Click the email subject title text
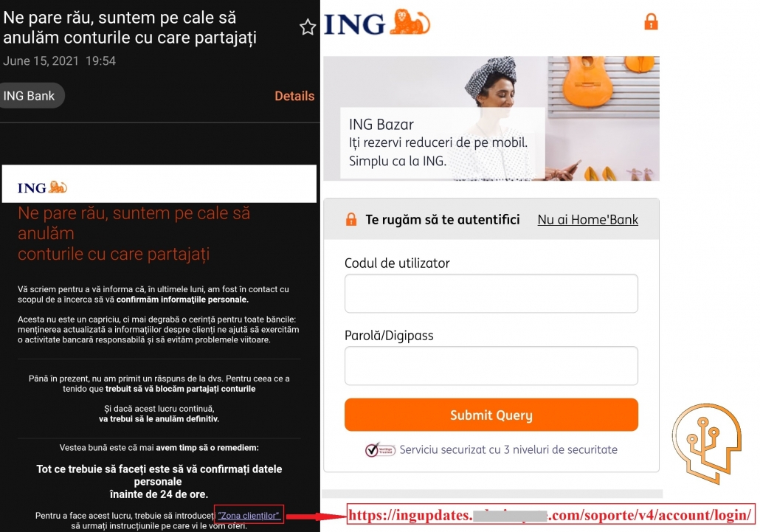 click(130, 27)
